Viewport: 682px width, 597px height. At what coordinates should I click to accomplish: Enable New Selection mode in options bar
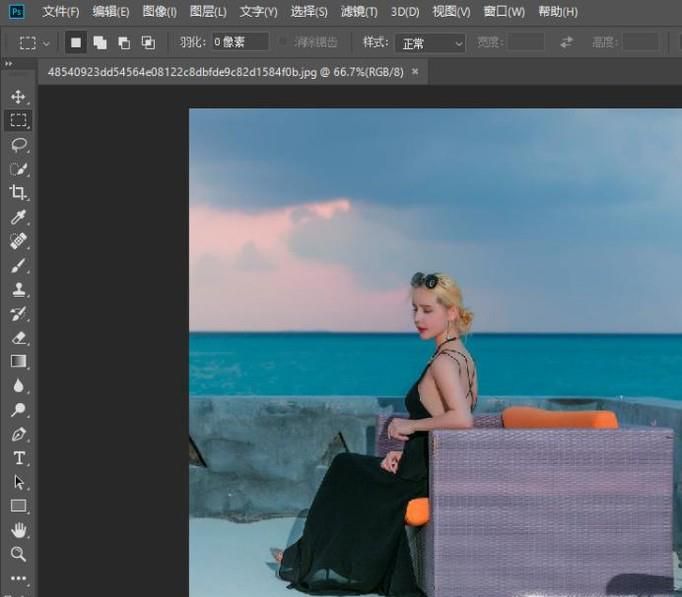pos(76,43)
